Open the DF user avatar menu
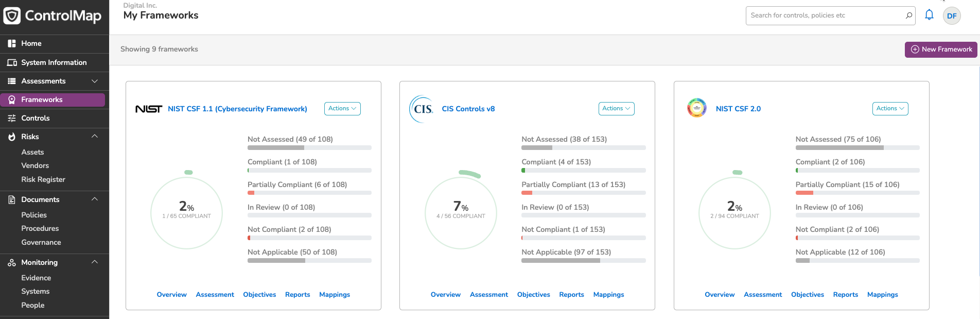Screen dimensions: 980x319 pyautogui.click(x=952, y=15)
